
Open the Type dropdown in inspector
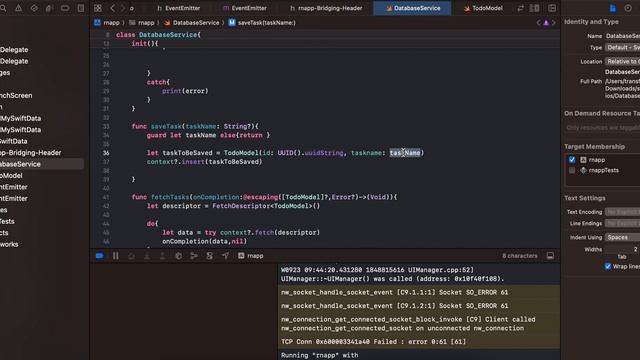click(x=622, y=48)
